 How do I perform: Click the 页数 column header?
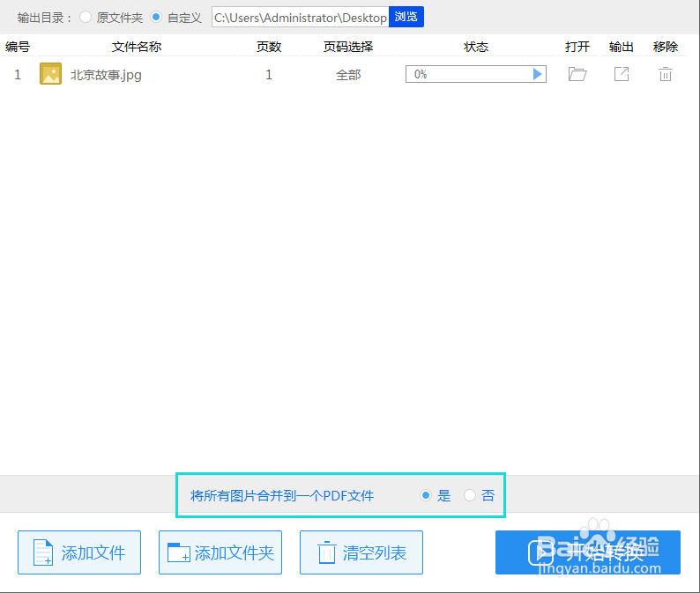(269, 47)
